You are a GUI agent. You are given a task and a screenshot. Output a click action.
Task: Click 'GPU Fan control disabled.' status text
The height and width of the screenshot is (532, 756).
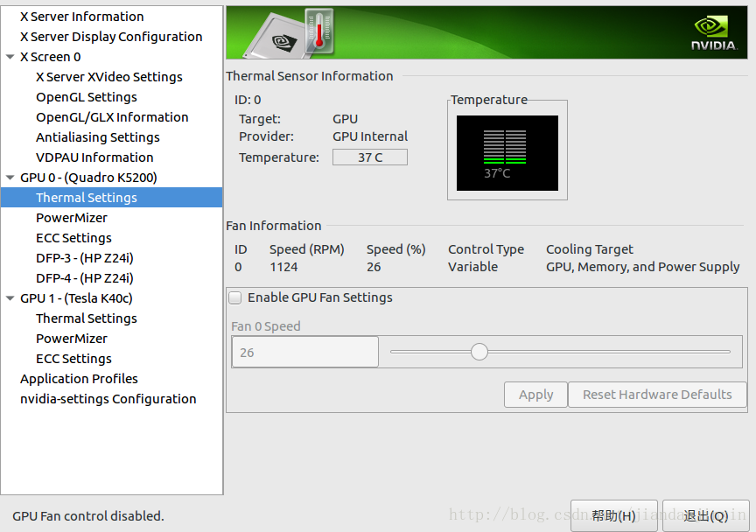tap(88, 516)
